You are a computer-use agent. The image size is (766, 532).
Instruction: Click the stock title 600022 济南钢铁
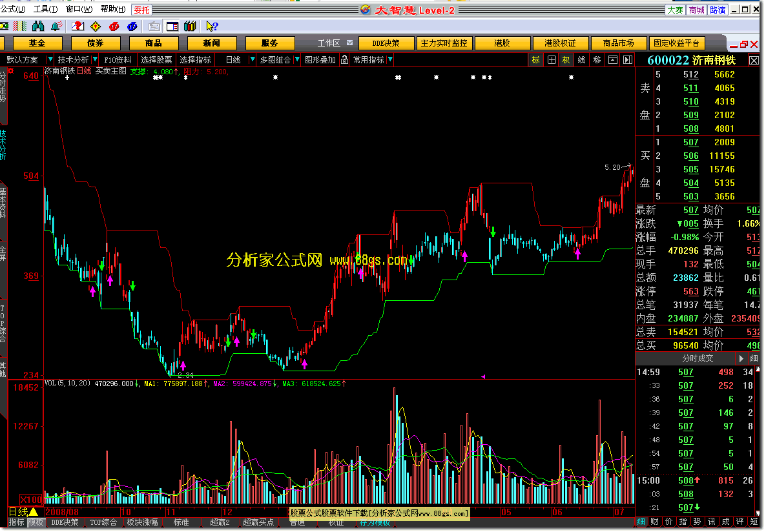[691, 60]
